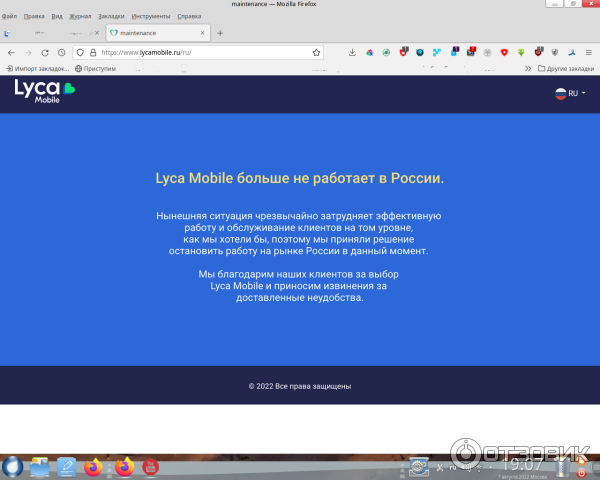Open the file manager from taskbar
Image resolution: width=600 pixels, height=480 pixels.
[40, 467]
